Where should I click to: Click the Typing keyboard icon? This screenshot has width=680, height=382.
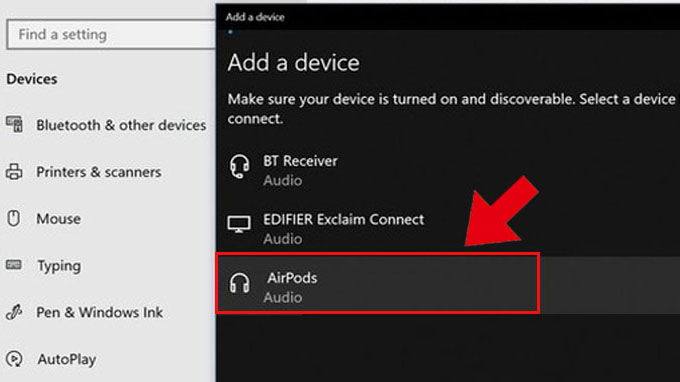(14, 264)
